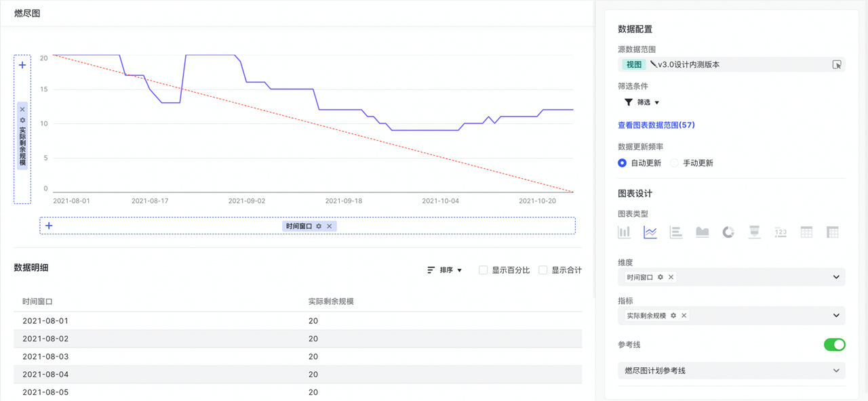Pick the donut chart type icon
This screenshot has height=401, width=868.
click(x=728, y=232)
